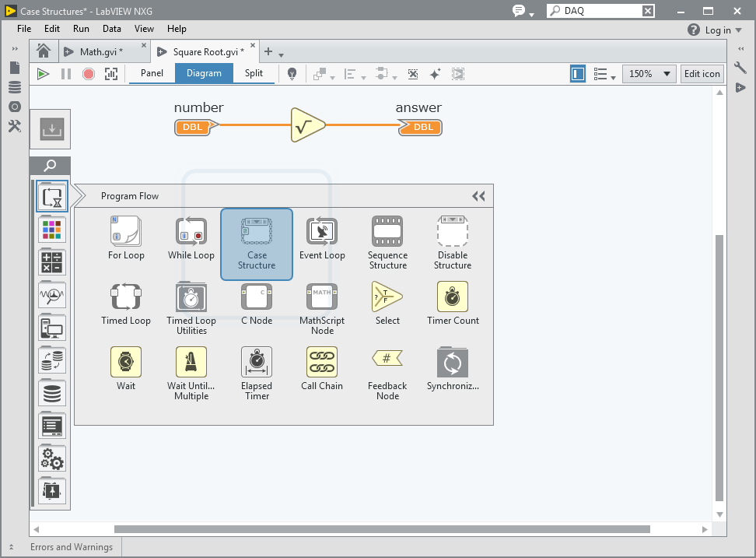Click the horizontal scrollbar thumb
This screenshot has height=558, width=756.
382,529
